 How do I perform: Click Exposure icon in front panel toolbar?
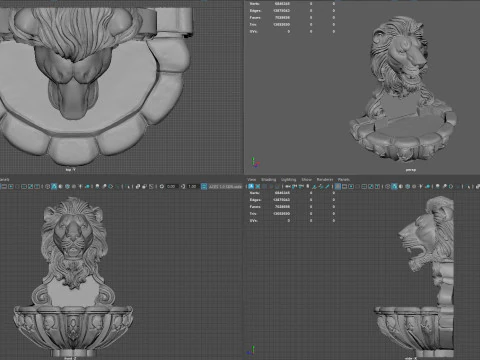(162, 186)
